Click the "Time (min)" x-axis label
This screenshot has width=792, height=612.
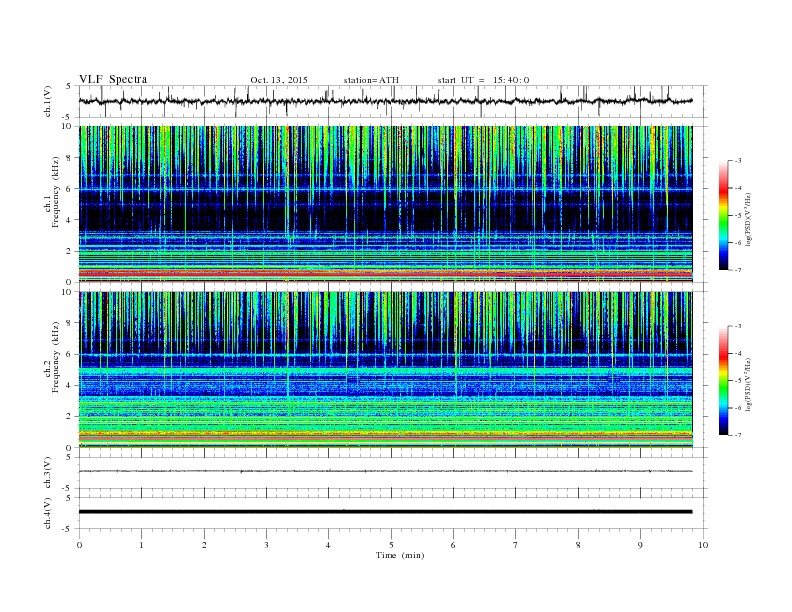(400, 555)
